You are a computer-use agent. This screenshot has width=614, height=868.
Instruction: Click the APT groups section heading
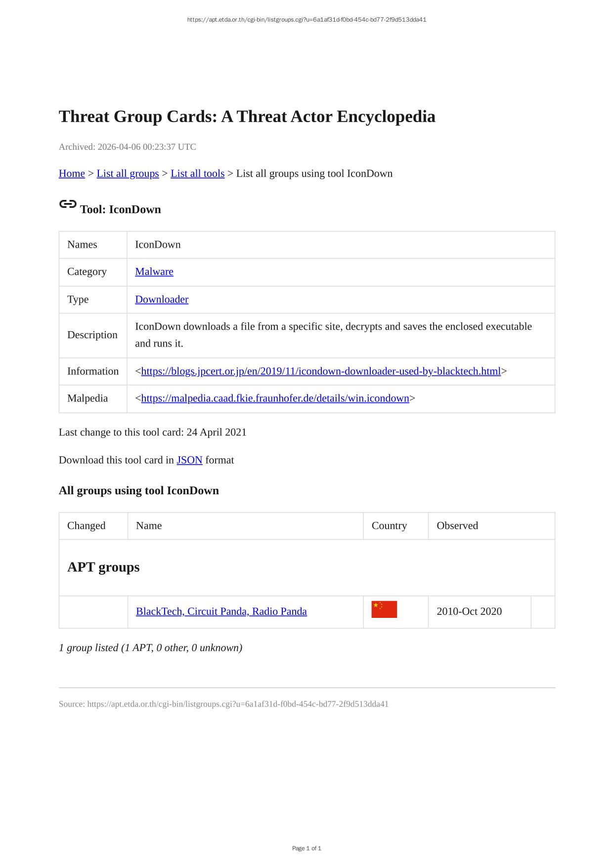click(x=103, y=567)
